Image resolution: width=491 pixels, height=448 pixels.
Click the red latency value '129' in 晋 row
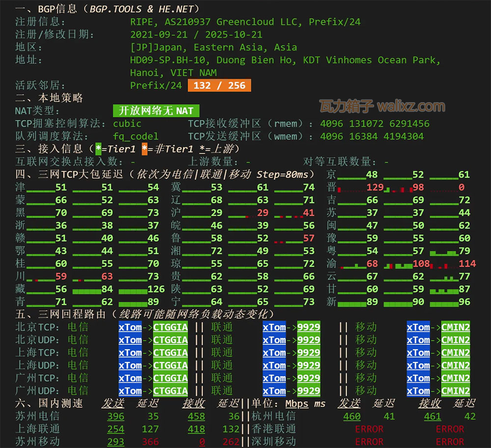(x=375, y=187)
